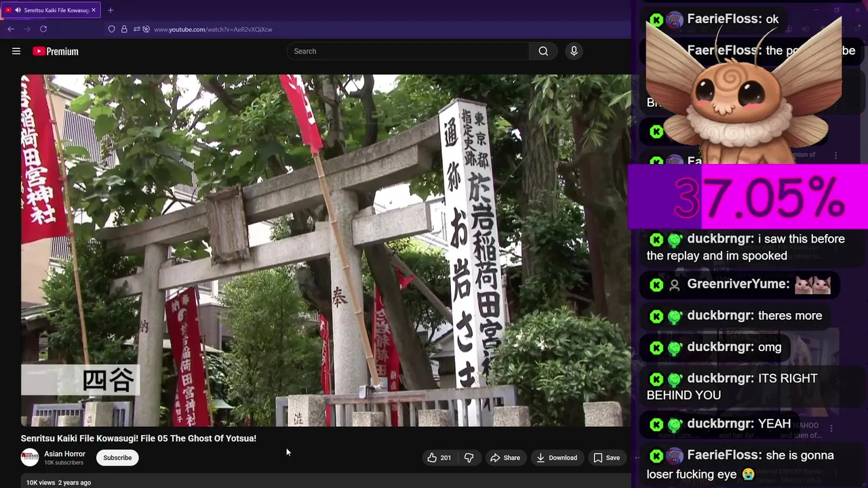Go forward one page in browser
This screenshot has height=488, width=868.
[x=27, y=29]
